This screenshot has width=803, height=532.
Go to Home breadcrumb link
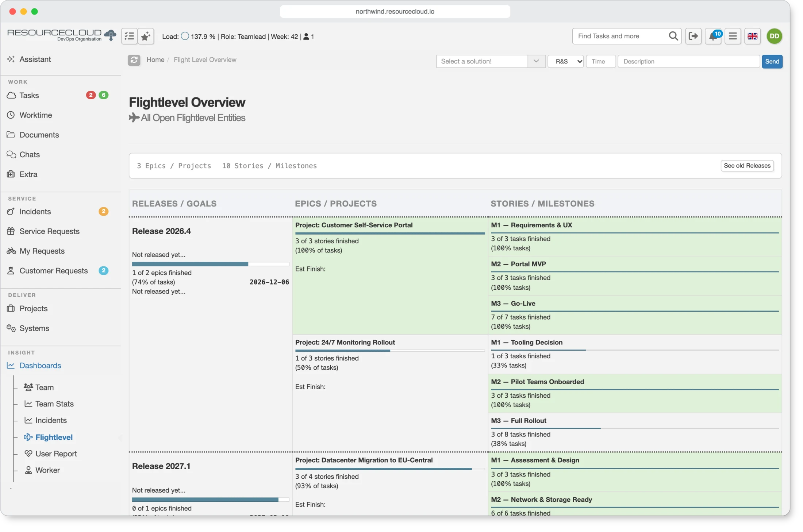[155, 59]
